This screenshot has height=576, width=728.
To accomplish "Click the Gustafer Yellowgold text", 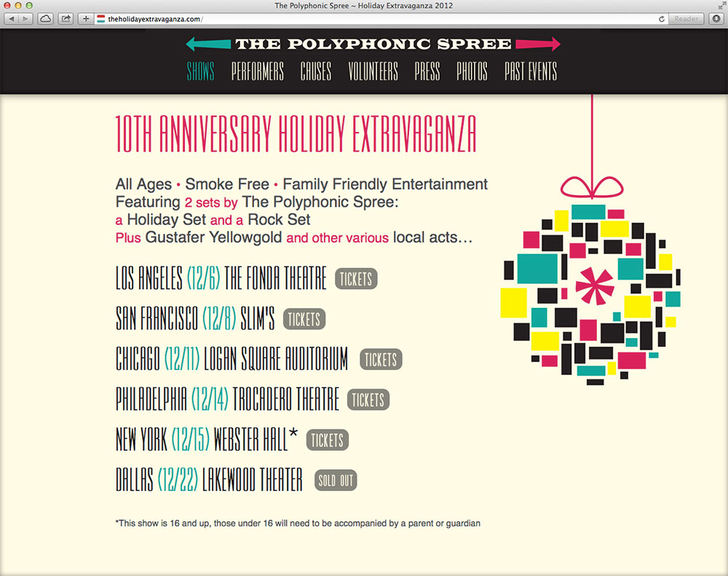I will click(213, 237).
